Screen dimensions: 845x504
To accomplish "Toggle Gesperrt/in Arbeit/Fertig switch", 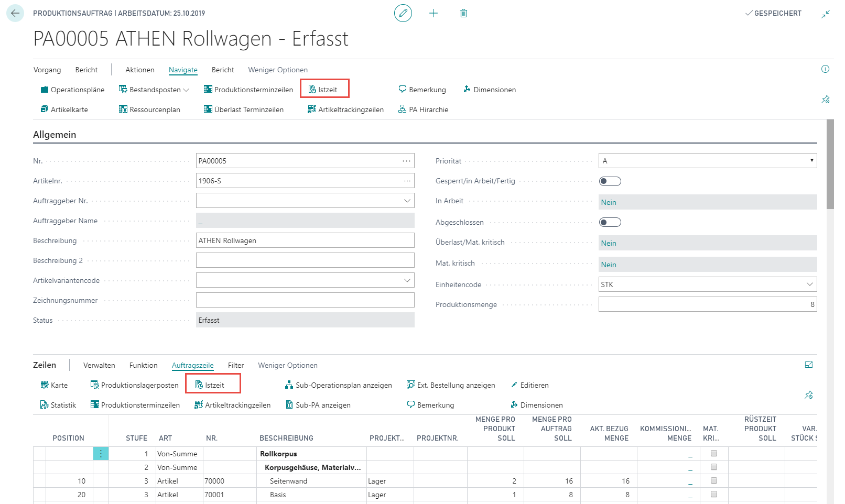I will tap(610, 181).
